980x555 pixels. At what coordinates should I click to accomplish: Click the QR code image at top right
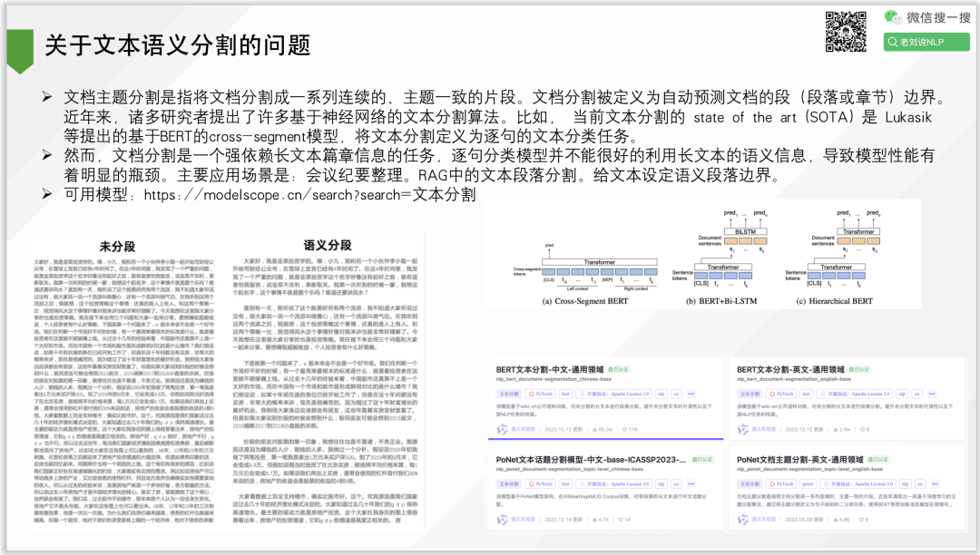[846, 31]
